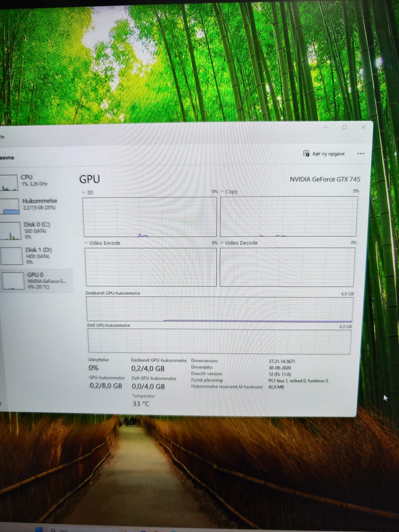Click shared memory value 0,0/4,0 GB
The image size is (399, 532).
coord(148,386)
